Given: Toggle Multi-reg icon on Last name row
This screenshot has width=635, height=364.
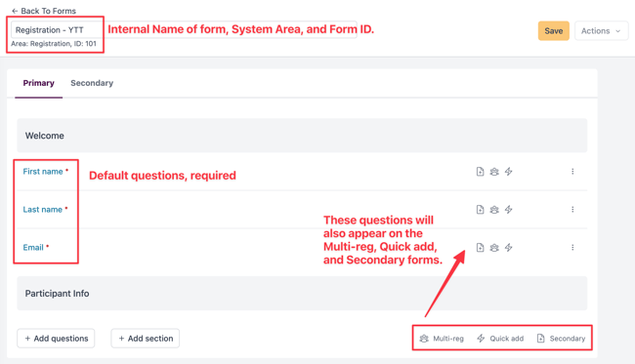Looking at the screenshot, I should (494, 210).
